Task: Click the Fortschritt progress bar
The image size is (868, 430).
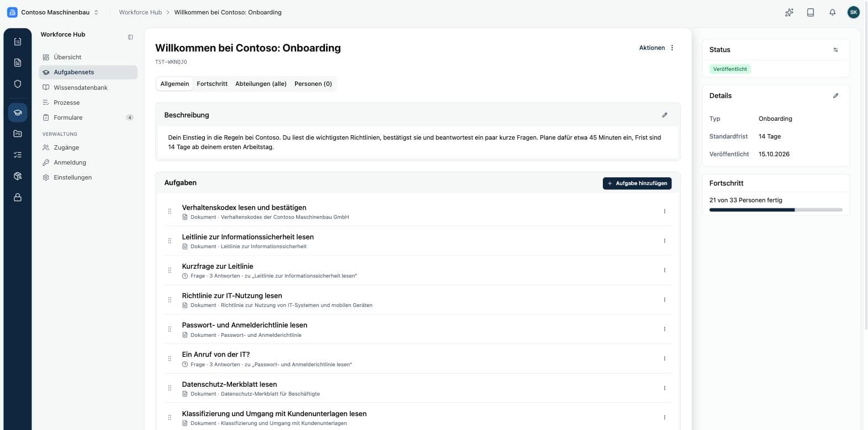Action: pyautogui.click(x=776, y=210)
